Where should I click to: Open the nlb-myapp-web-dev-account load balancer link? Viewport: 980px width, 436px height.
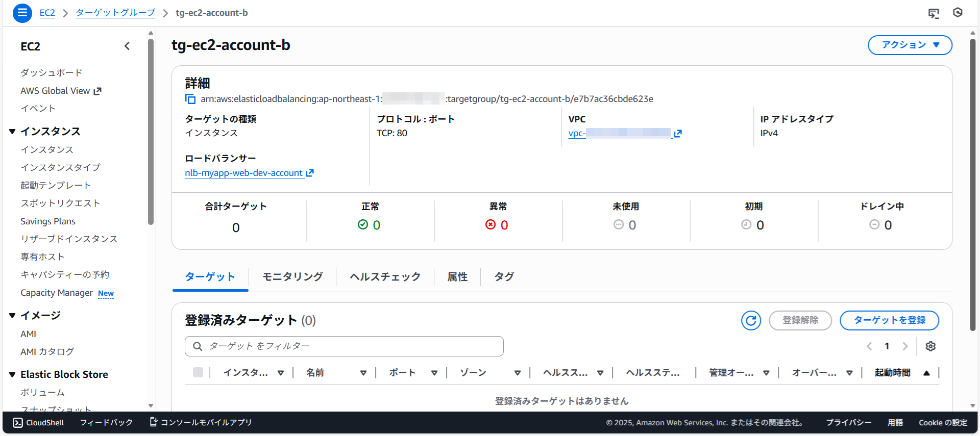(x=243, y=173)
